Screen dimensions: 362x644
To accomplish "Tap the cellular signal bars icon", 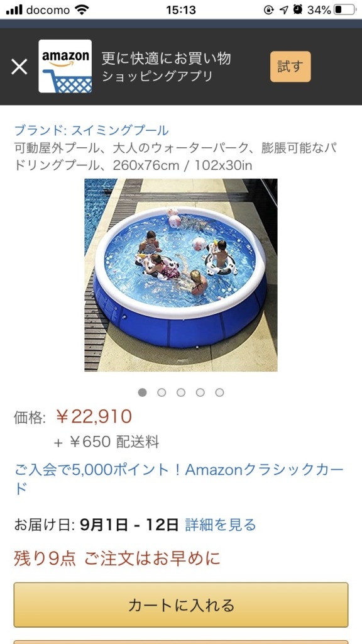I will coord(14,10).
